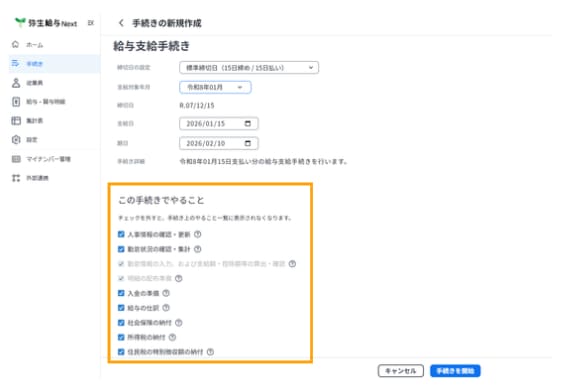Click the greyed 明細の配布準備 checkbox
Viewport: 564px width, 391px height.
pyautogui.click(x=121, y=278)
